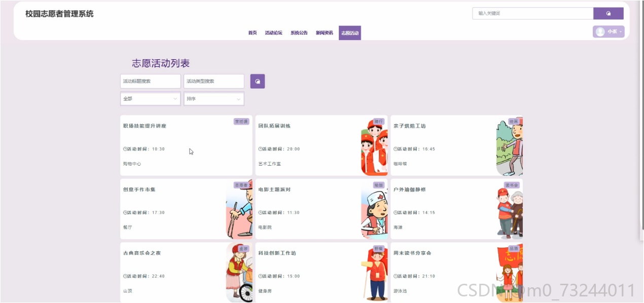Click the 校园志愿者管理系统 site title
The image size is (644, 303).
(x=59, y=14)
